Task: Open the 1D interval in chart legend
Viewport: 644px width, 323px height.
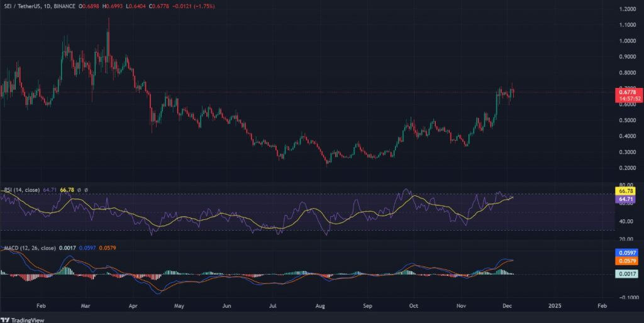Action: tap(47, 5)
